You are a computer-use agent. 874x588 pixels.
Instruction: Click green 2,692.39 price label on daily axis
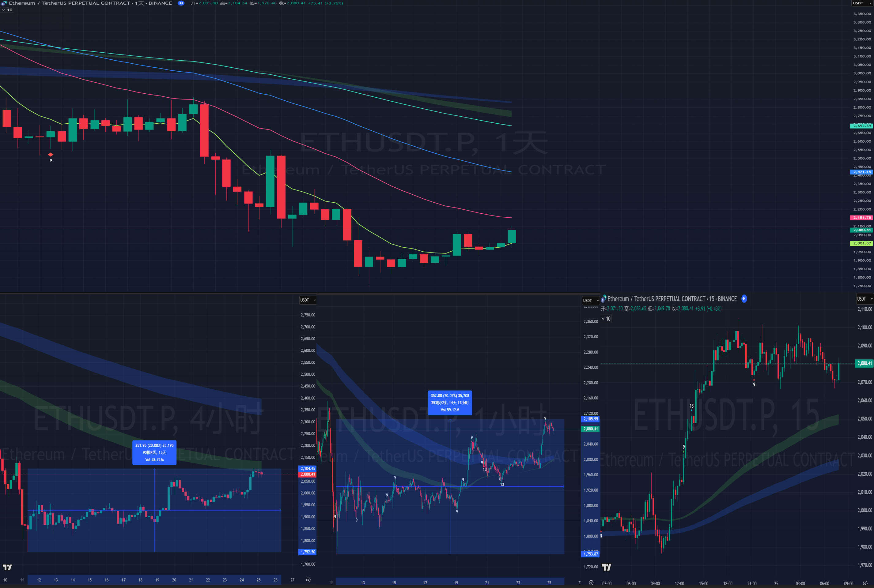[x=862, y=125]
